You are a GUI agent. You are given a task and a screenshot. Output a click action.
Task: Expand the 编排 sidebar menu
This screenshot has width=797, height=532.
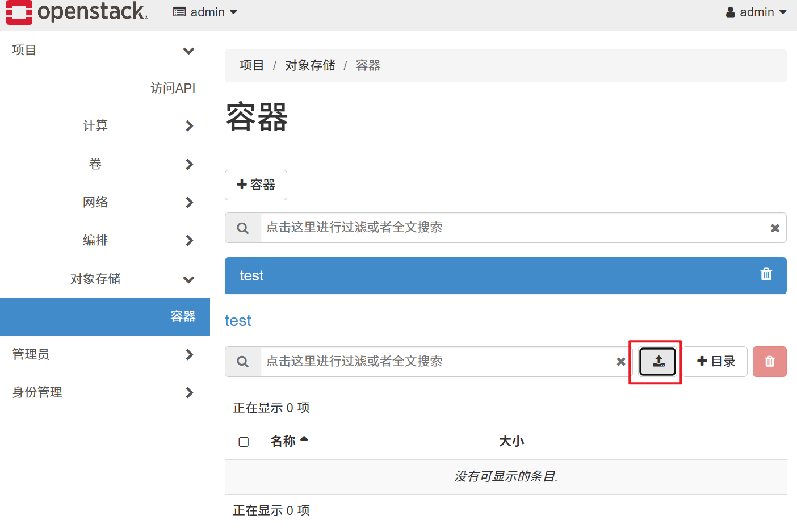(x=105, y=240)
